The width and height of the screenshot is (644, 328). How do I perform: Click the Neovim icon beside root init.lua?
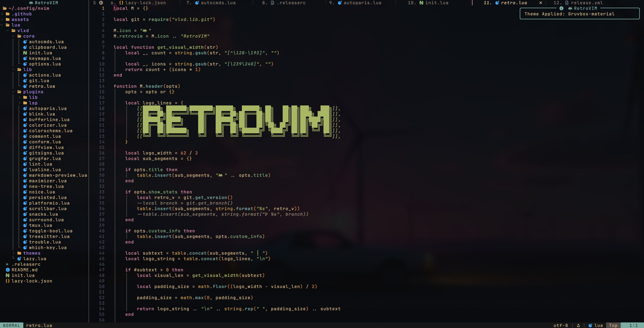[8, 275]
